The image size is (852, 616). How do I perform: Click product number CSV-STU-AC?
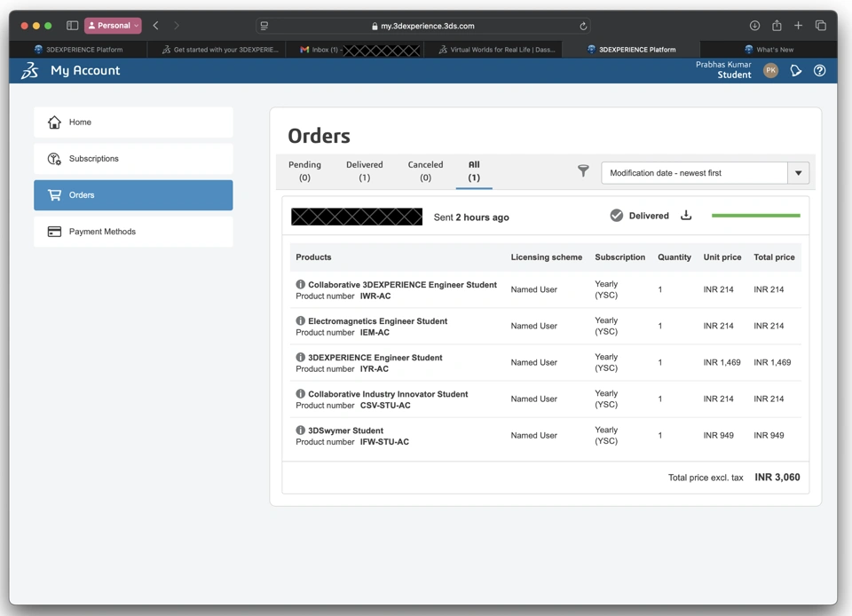385,406
